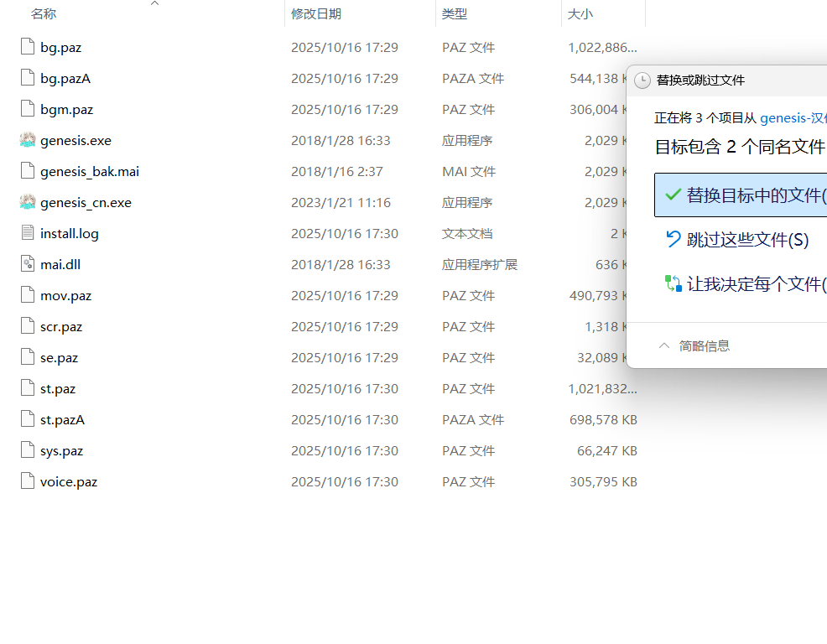Click the green checkmark replace icon
This screenshot has height=644, width=827.
tap(673, 195)
